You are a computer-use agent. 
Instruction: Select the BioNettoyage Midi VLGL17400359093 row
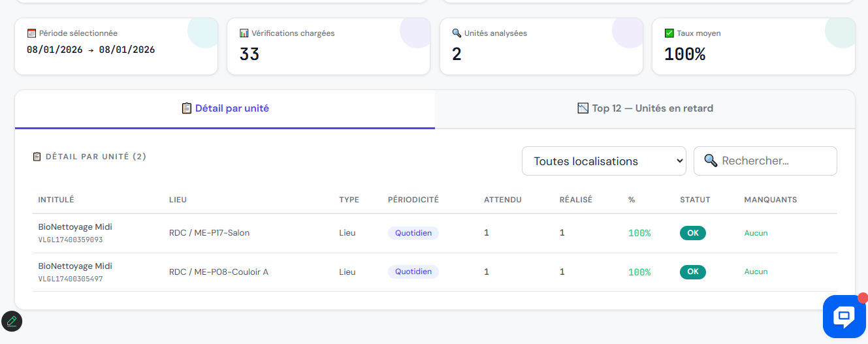point(75,233)
